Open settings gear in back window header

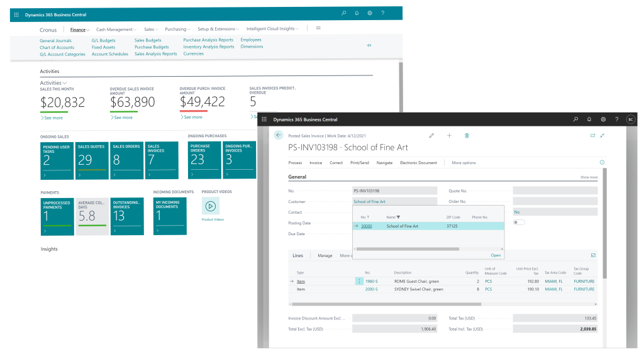pyautogui.click(x=370, y=13)
